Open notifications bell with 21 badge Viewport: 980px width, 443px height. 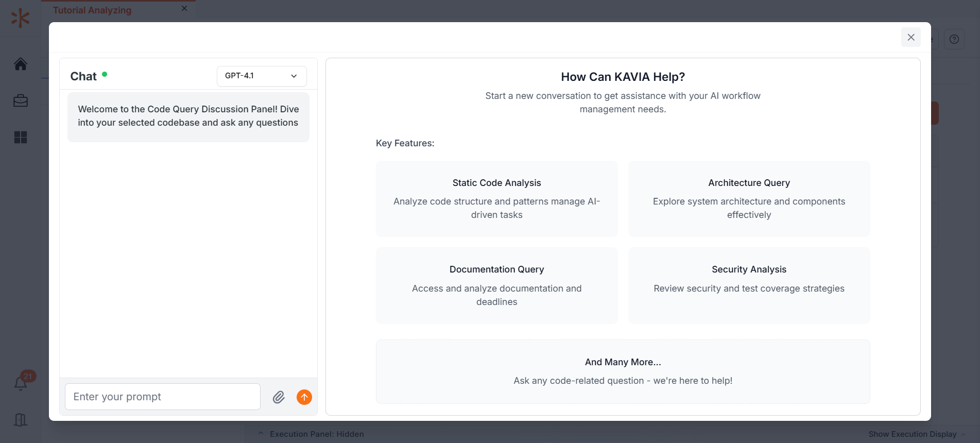point(21,382)
